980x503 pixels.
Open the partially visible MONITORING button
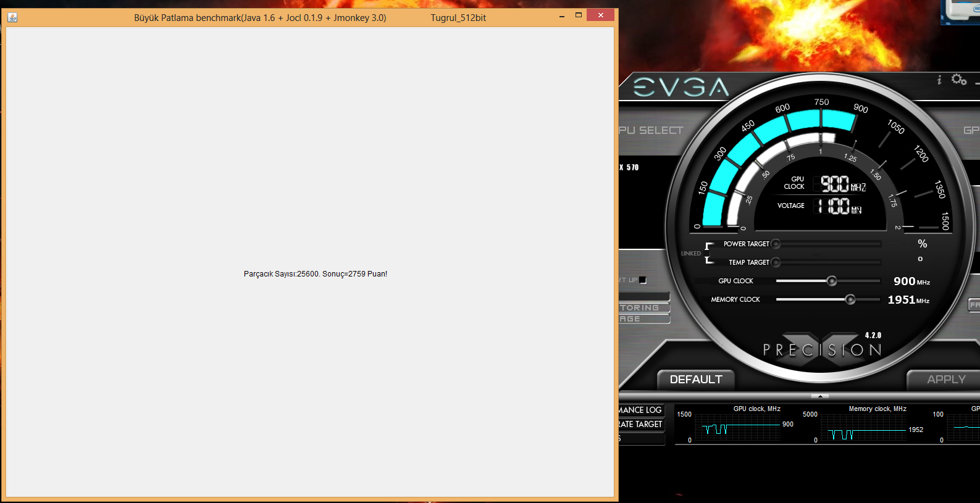click(644, 307)
